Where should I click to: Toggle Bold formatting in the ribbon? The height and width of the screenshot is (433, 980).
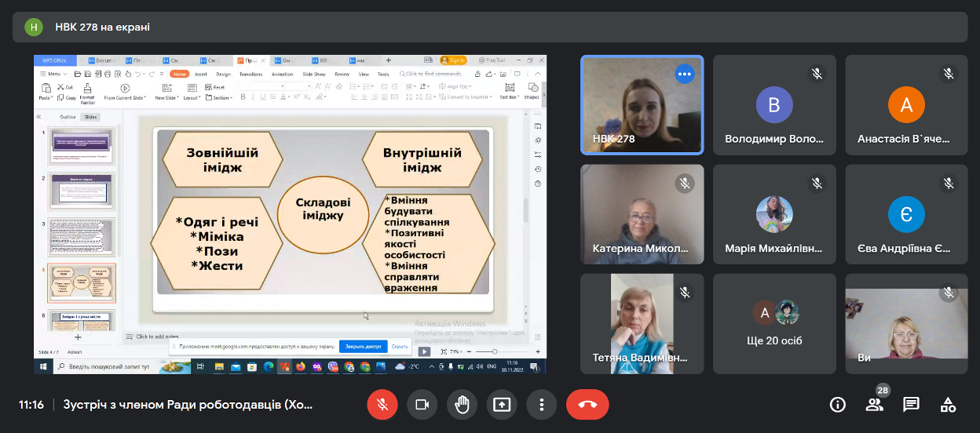[243, 97]
